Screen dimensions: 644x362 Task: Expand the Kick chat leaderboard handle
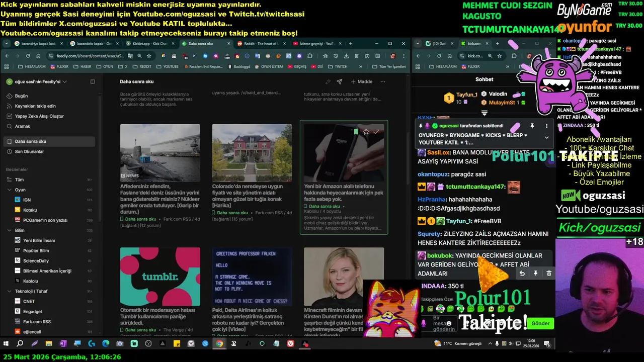point(484,113)
